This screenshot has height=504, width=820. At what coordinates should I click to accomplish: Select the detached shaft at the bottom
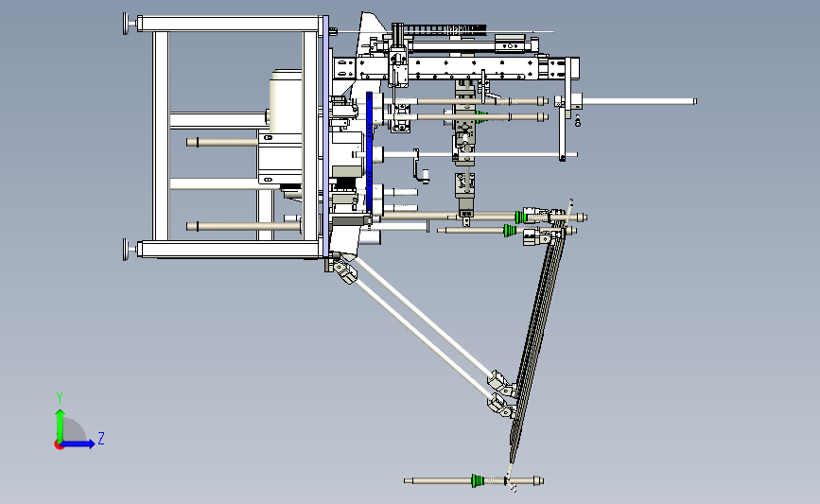474,480
